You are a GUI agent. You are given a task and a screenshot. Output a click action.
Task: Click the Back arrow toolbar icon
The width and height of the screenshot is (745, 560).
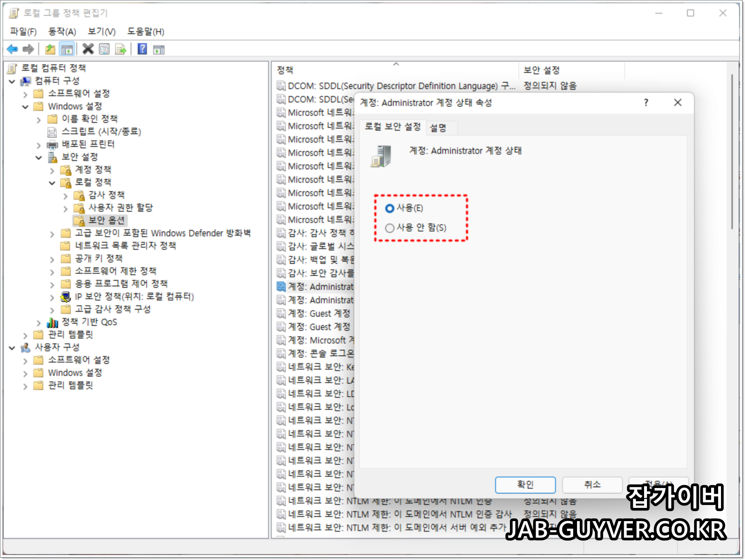[12, 49]
